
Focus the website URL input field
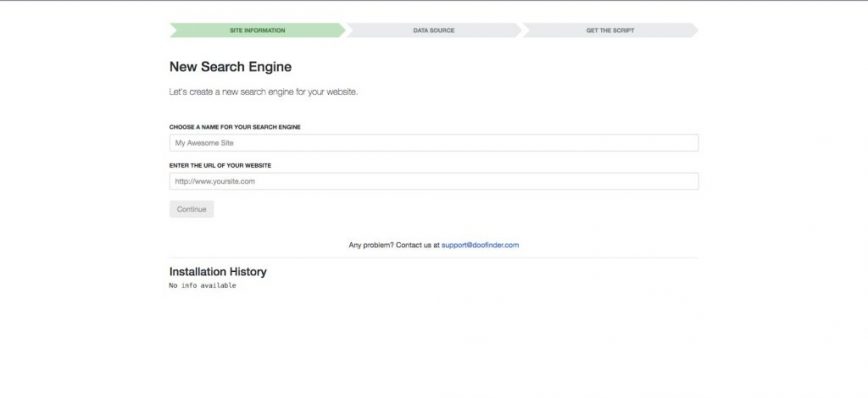[x=433, y=181]
